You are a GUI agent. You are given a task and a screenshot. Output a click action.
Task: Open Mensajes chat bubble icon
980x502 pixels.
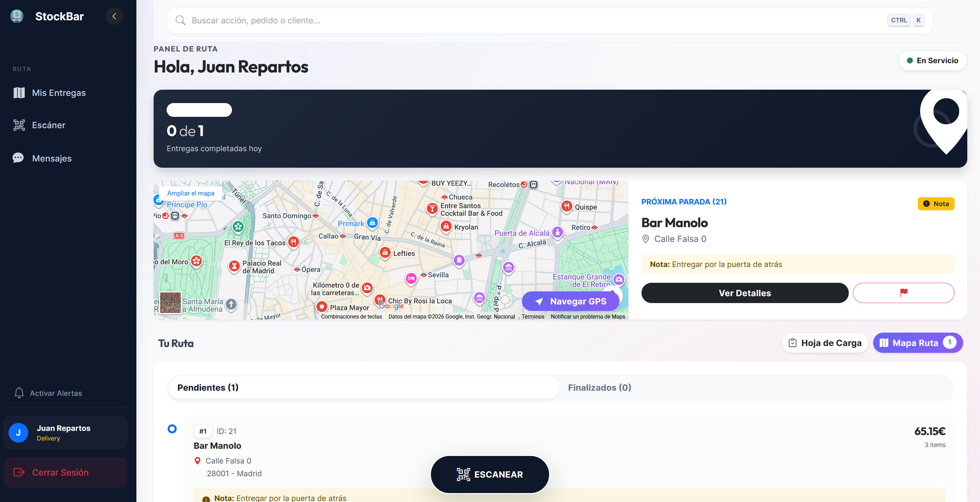18,158
